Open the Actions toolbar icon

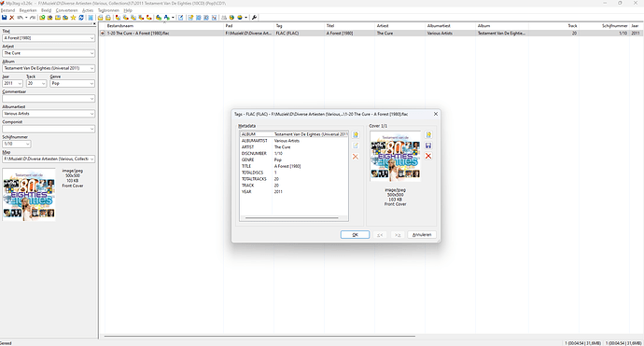pyautogui.click(x=159, y=17)
